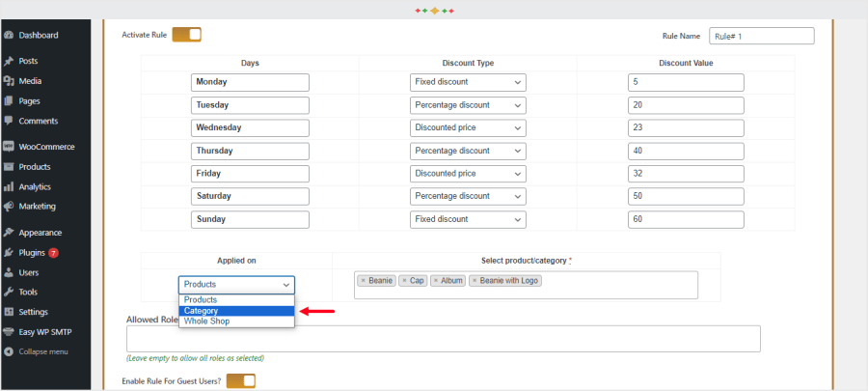Click Tuesday's discount value field showing 20

[x=686, y=105]
